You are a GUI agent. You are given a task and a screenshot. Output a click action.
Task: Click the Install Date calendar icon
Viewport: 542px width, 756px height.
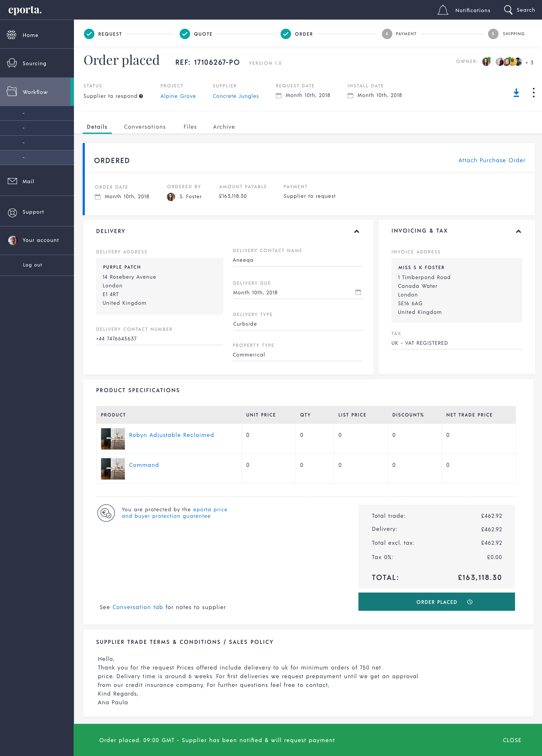(350, 96)
